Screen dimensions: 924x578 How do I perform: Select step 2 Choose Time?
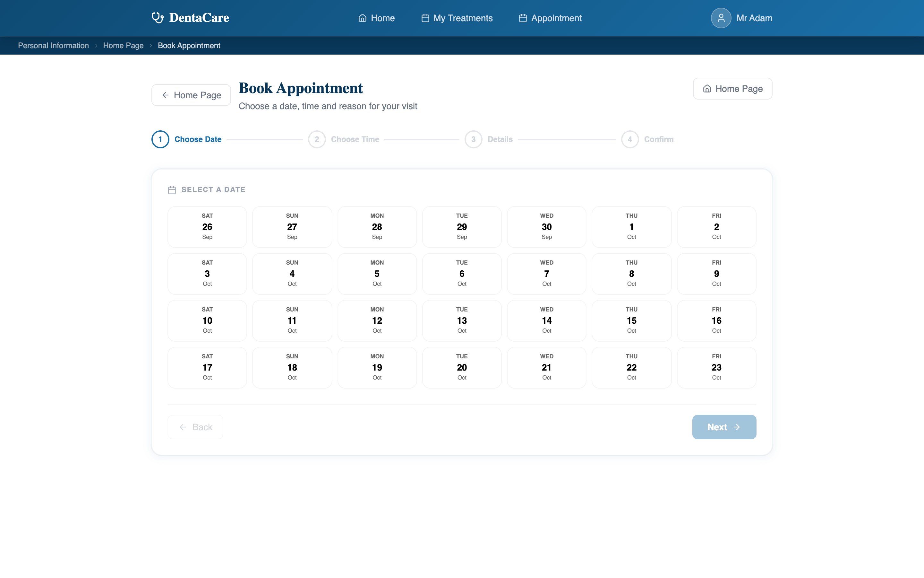click(344, 139)
